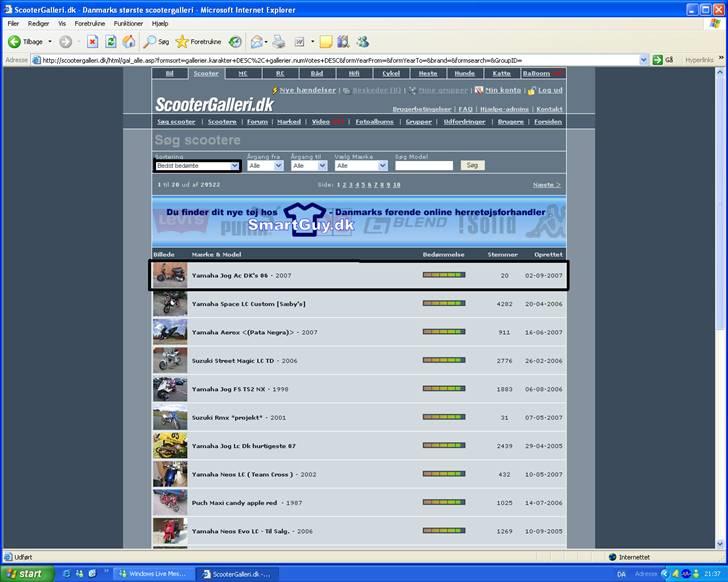Viewport: 728px width, 582px height.
Task: Click the Back (Tilbage) browser button
Action: (x=26, y=42)
